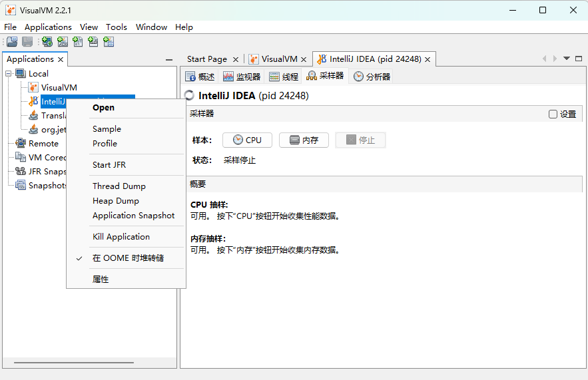
Task: Click the VisualVM node icon in tree
Action: coord(33,87)
